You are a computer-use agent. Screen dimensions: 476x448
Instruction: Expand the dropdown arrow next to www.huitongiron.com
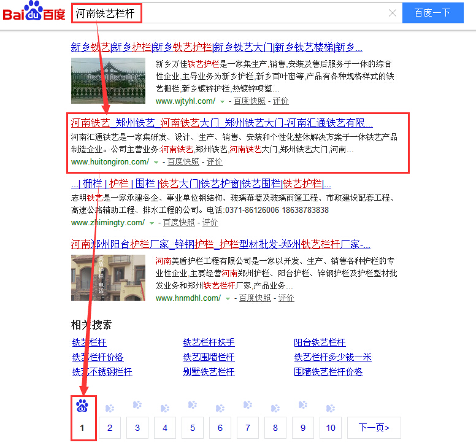pos(156,163)
